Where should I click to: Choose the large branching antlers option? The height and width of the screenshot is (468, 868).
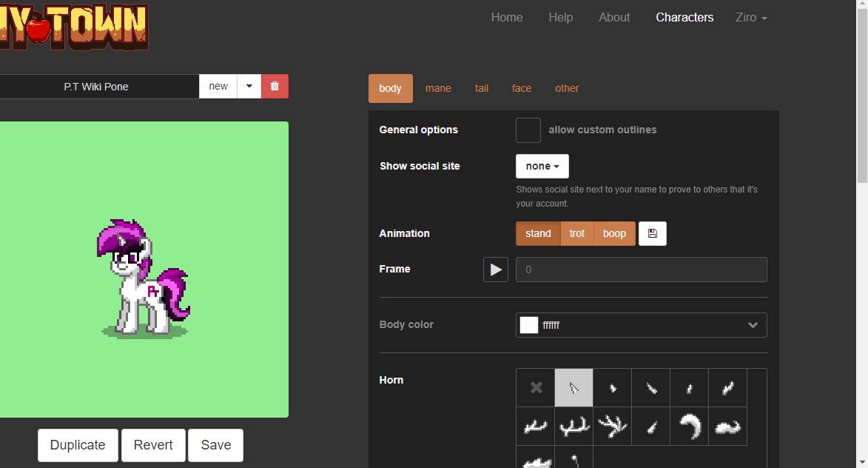(x=612, y=427)
